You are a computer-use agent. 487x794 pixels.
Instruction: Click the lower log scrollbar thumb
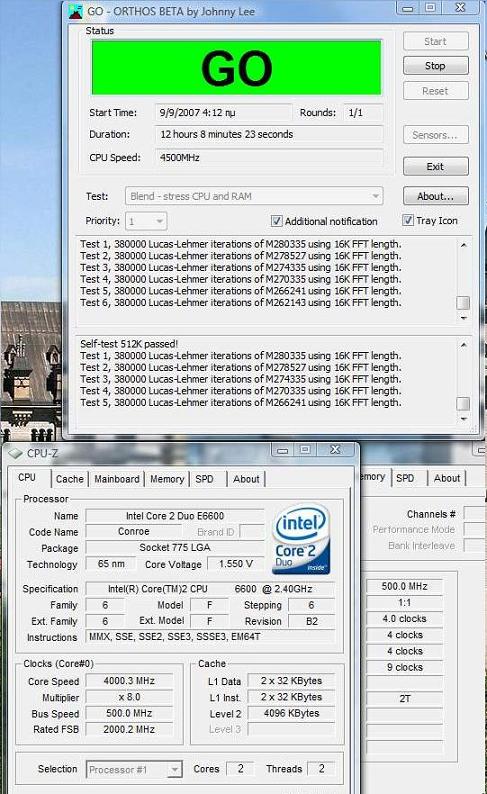[463, 404]
